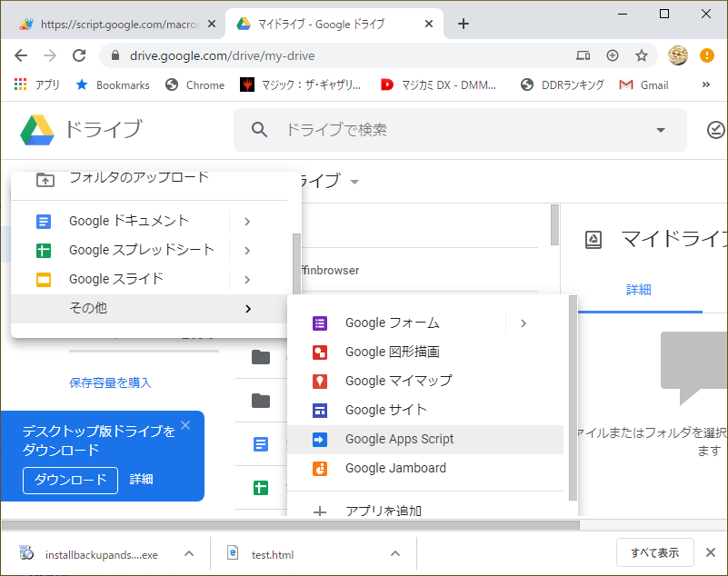728x576 pixels.
Task: Go back in browser history
Action: click(21, 55)
